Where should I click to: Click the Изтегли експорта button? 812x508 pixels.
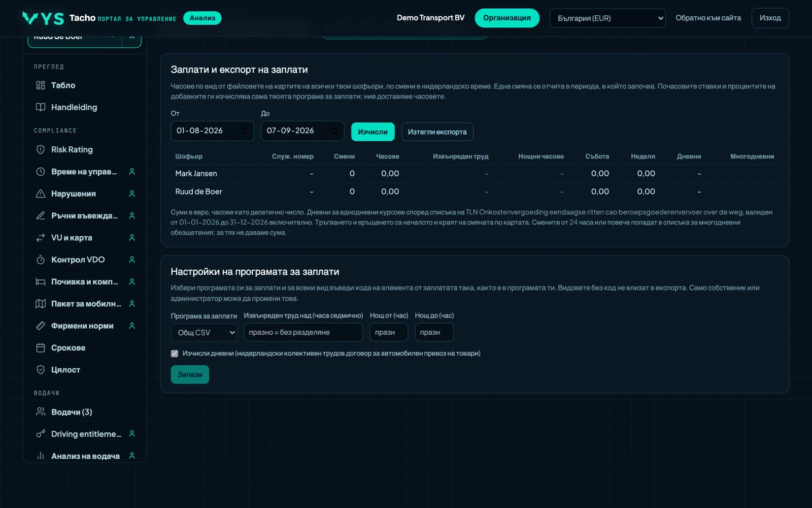tap(437, 132)
